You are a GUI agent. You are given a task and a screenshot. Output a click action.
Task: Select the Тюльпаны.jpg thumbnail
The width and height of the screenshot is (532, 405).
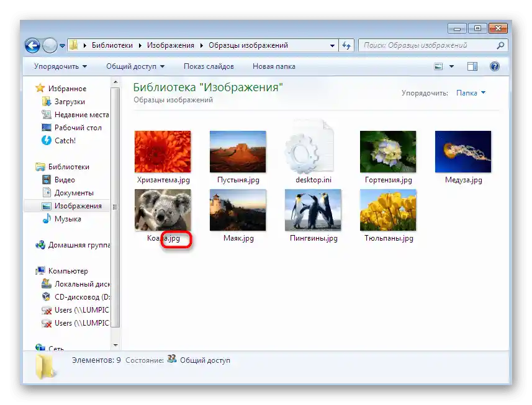click(x=388, y=210)
